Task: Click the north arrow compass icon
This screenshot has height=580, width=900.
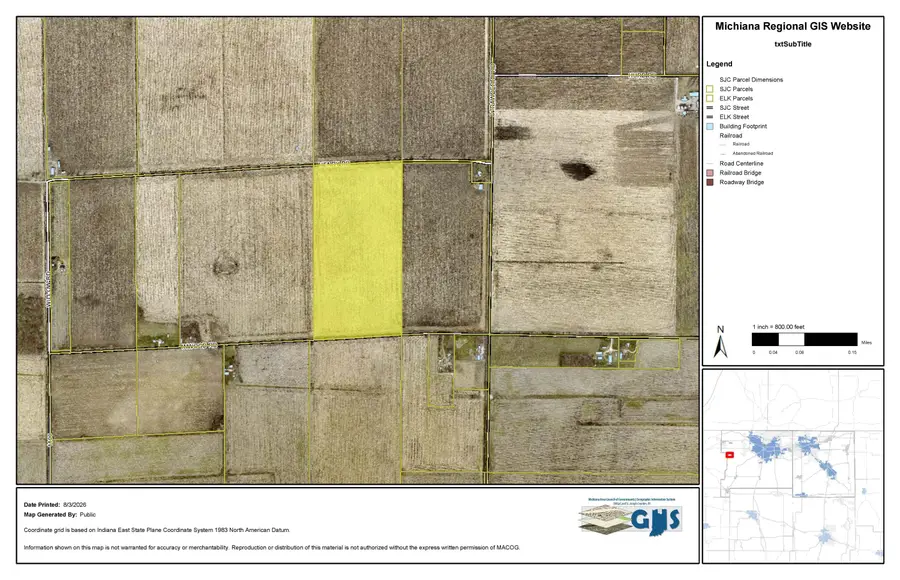Action: tap(720, 342)
